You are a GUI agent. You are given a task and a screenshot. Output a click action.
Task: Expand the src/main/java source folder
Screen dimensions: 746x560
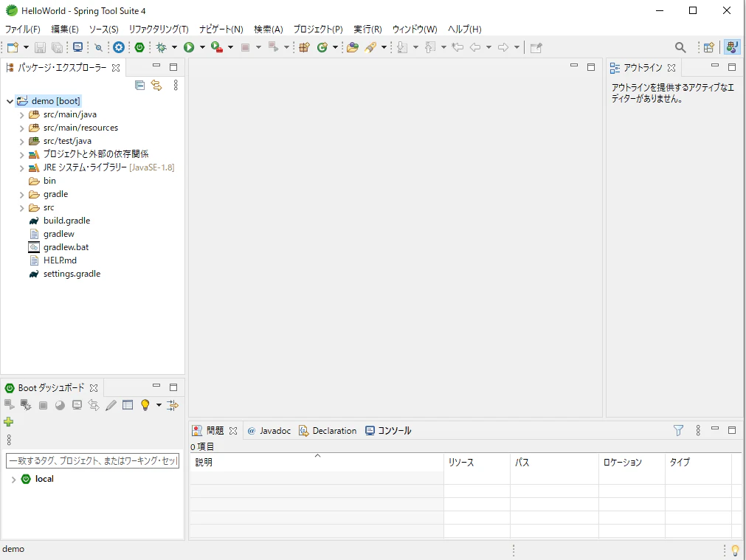tap(21, 114)
